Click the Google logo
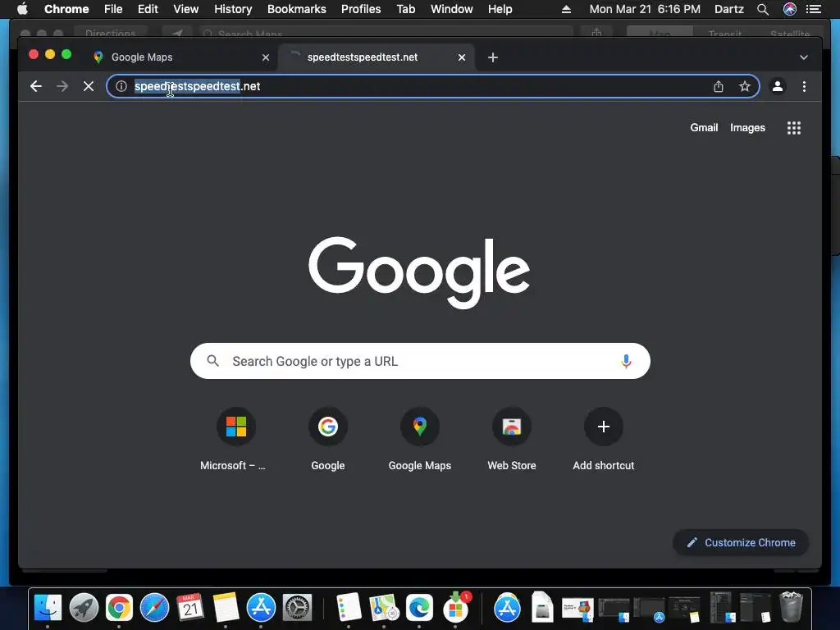Image resolution: width=840 pixels, height=630 pixels. point(419,272)
